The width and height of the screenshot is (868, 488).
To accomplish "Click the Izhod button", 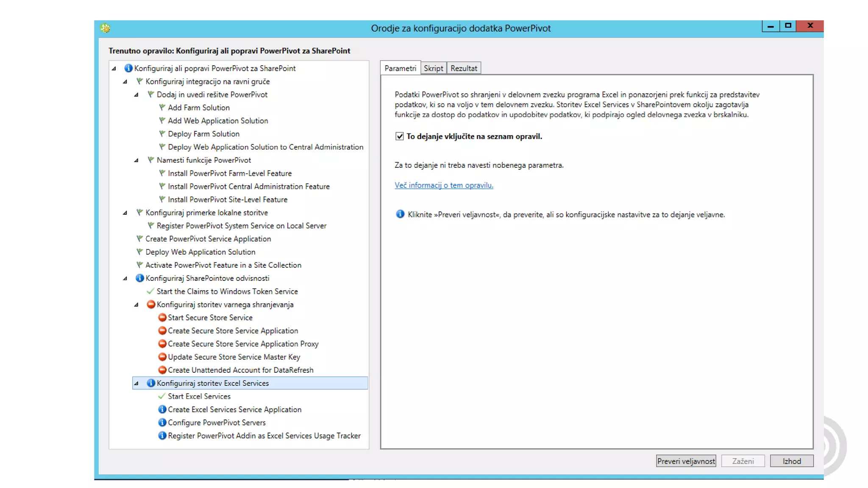I will point(791,461).
